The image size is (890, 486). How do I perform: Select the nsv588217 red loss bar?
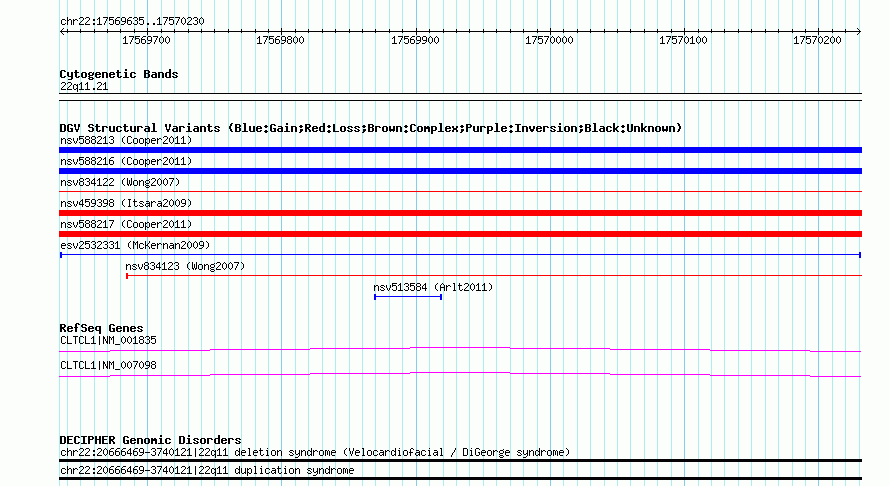point(460,234)
